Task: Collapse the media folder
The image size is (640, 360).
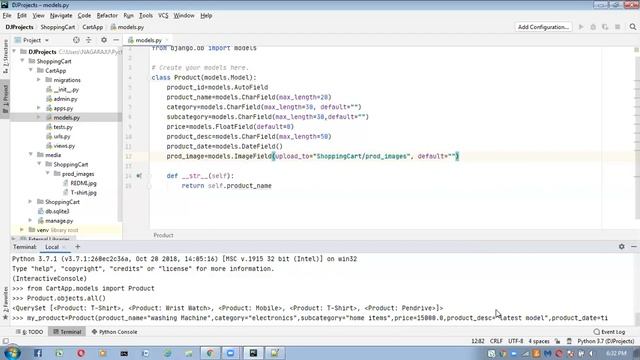Action: [31, 155]
